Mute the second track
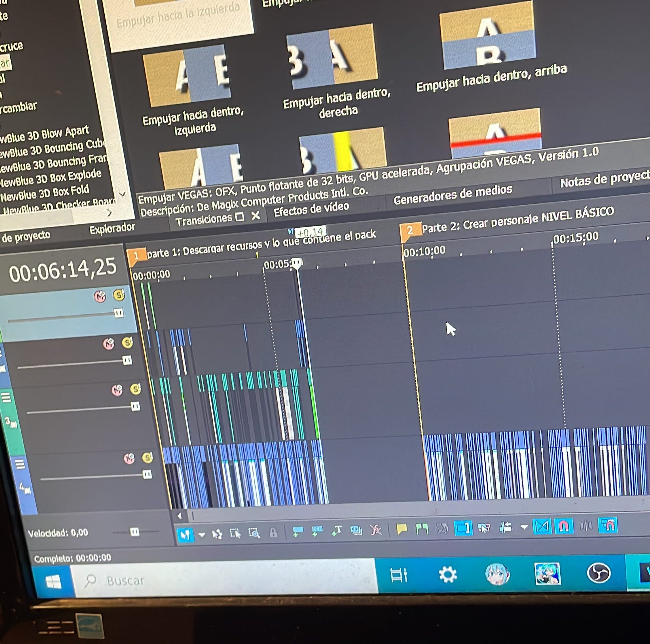Screen dimensions: 650x644 pos(108,344)
